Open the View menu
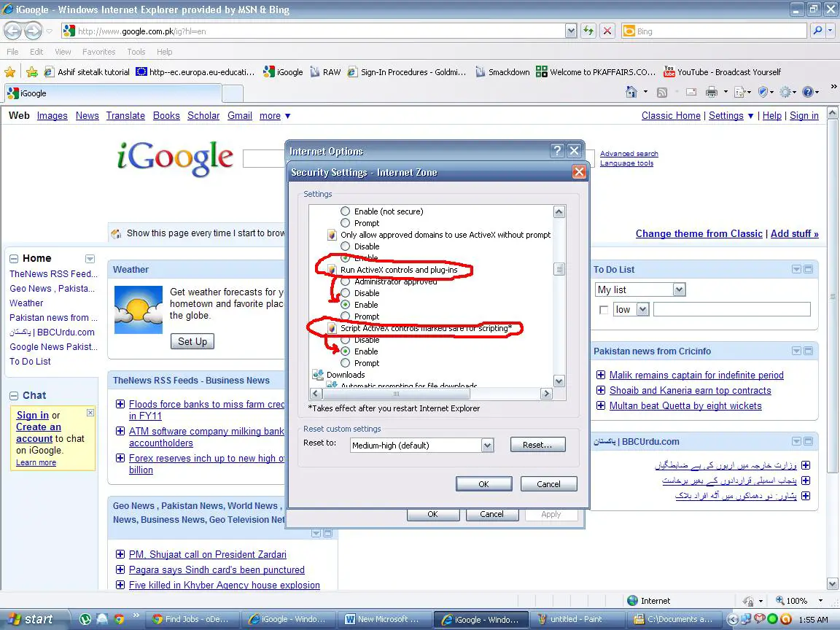This screenshot has width=840, height=630. click(x=63, y=52)
